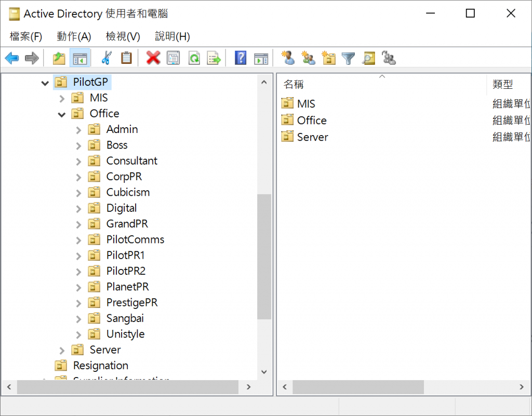Click the tree pane horizontal scroll left arrow
Viewport: 532px width, 416px height.
click(9, 387)
